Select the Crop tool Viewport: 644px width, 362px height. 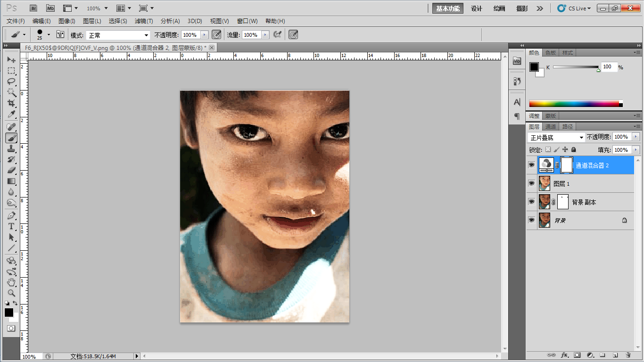[11, 103]
